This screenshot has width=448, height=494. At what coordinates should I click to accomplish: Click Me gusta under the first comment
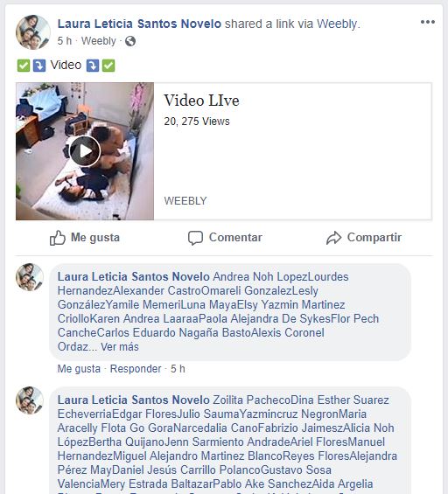(79, 369)
